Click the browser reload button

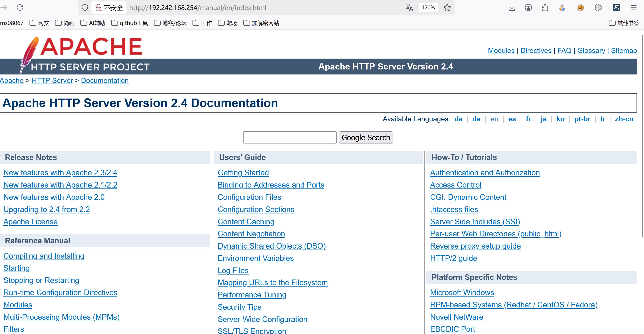coord(20,7)
